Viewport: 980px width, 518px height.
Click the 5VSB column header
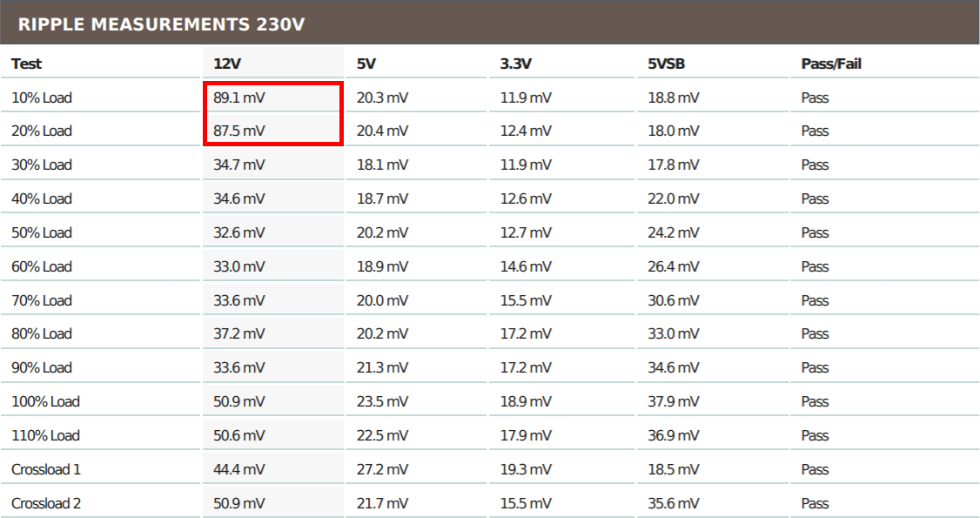tap(667, 64)
